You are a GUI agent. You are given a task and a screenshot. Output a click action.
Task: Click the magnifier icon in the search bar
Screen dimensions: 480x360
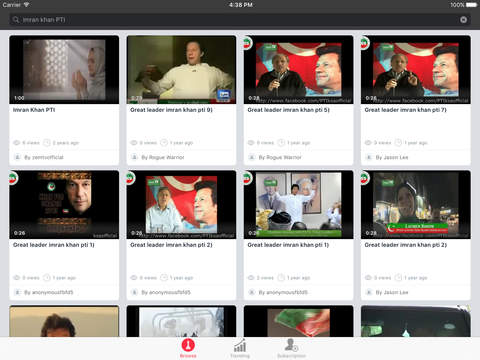click(x=16, y=20)
